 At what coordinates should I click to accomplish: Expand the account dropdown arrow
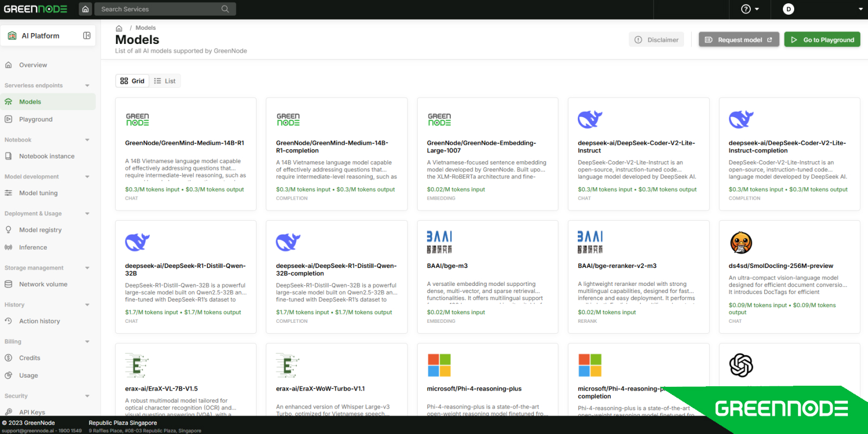(860, 9)
